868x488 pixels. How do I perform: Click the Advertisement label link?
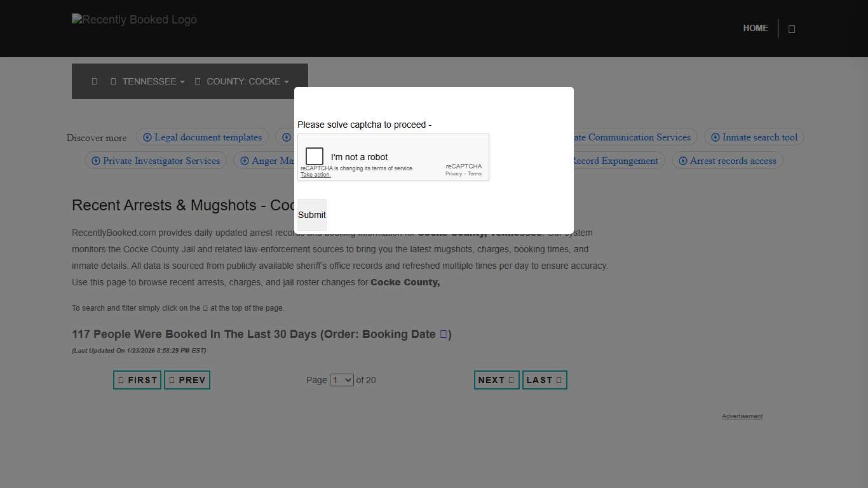(742, 416)
